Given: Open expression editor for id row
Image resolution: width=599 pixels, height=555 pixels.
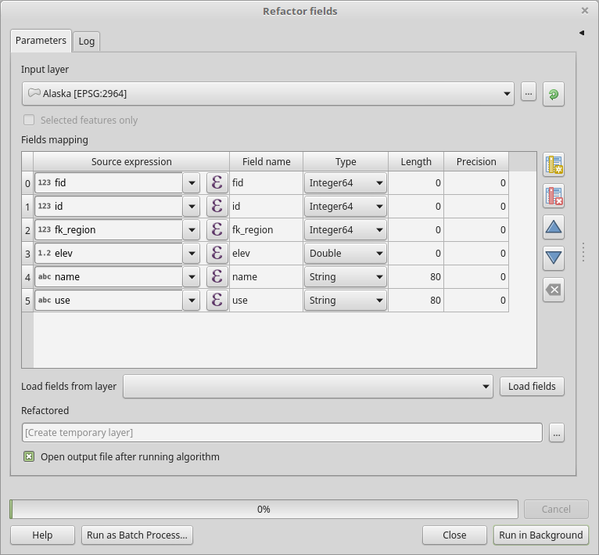Looking at the screenshot, I should 217,207.
